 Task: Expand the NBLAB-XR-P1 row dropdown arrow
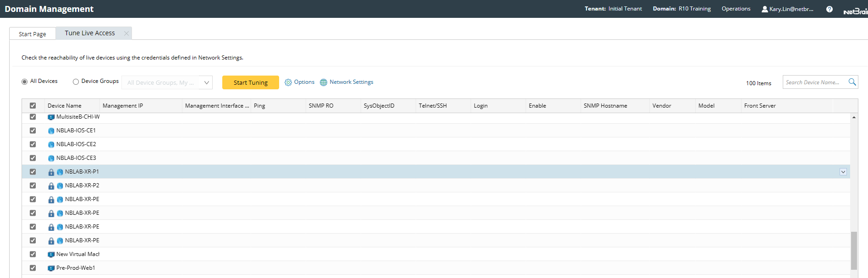coord(843,172)
